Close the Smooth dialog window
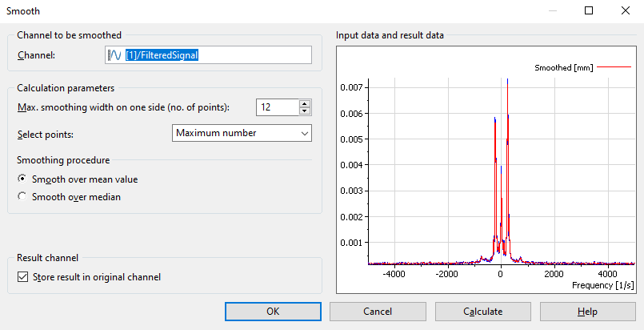 click(625, 11)
